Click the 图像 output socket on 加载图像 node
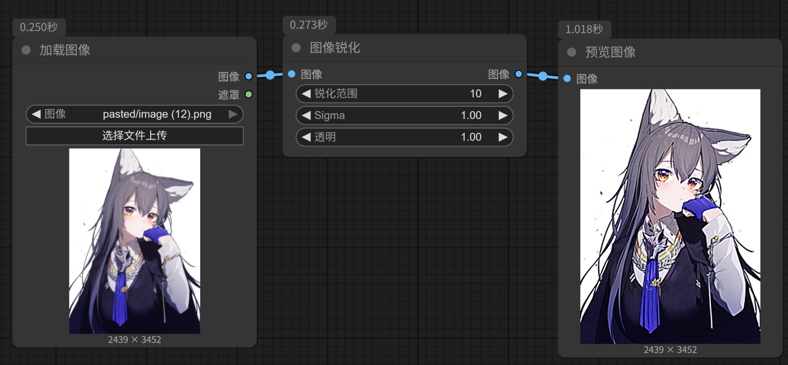Image resolution: width=788 pixels, height=365 pixels. [x=248, y=76]
